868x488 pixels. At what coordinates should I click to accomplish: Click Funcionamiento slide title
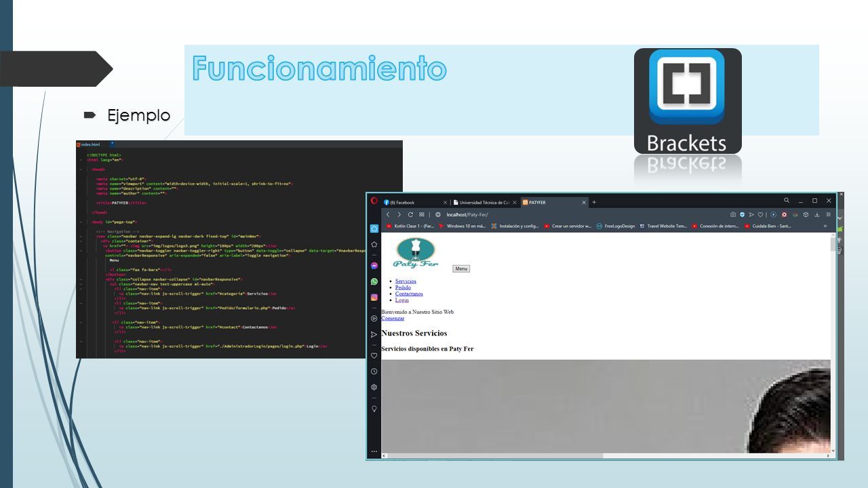(x=319, y=68)
